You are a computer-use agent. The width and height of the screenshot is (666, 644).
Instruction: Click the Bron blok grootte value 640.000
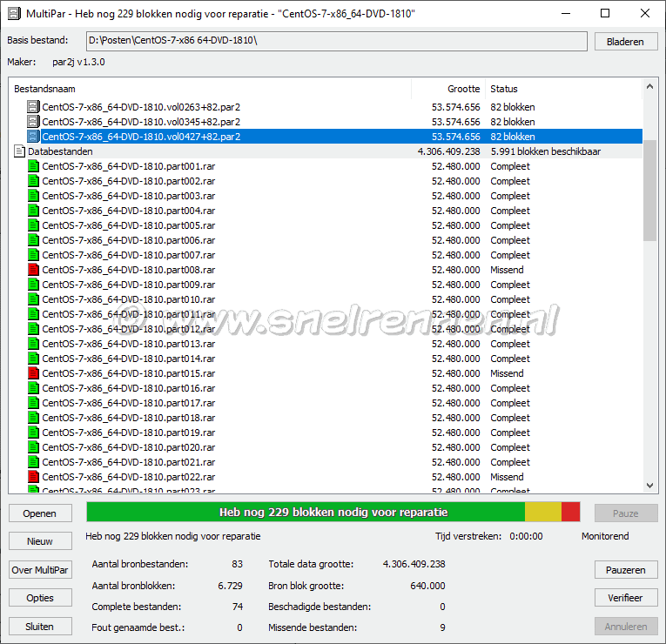click(427, 586)
